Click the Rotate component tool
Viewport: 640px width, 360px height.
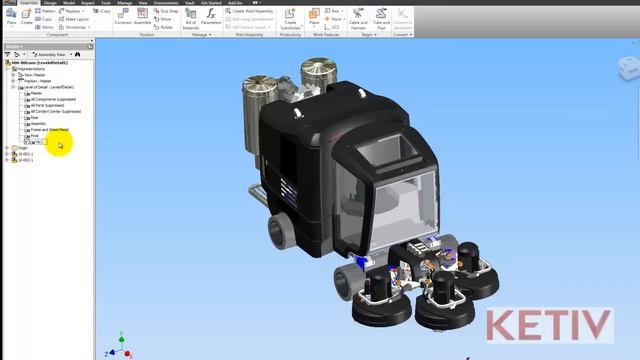[163, 27]
